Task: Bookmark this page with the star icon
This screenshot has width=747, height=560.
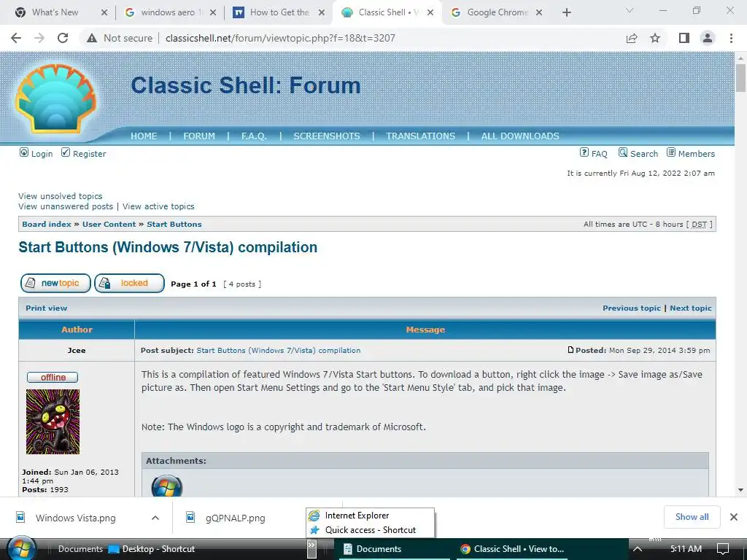Action: [655, 38]
